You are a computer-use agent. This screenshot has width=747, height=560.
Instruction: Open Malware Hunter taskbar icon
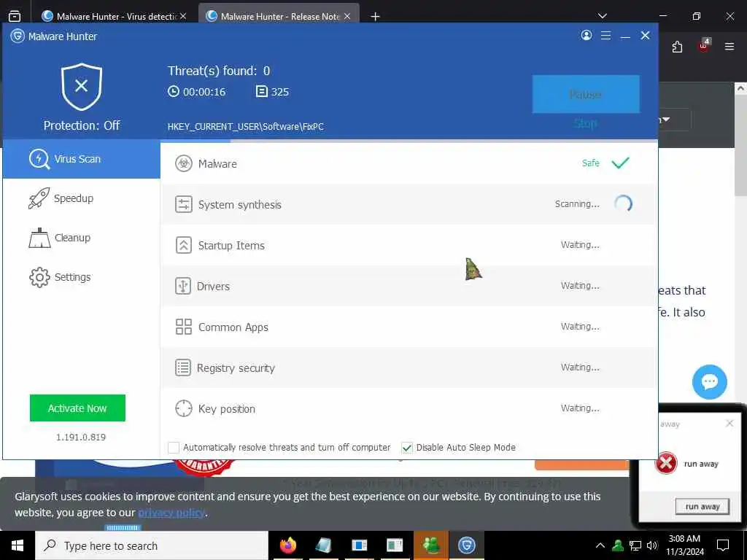coord(467,545)
